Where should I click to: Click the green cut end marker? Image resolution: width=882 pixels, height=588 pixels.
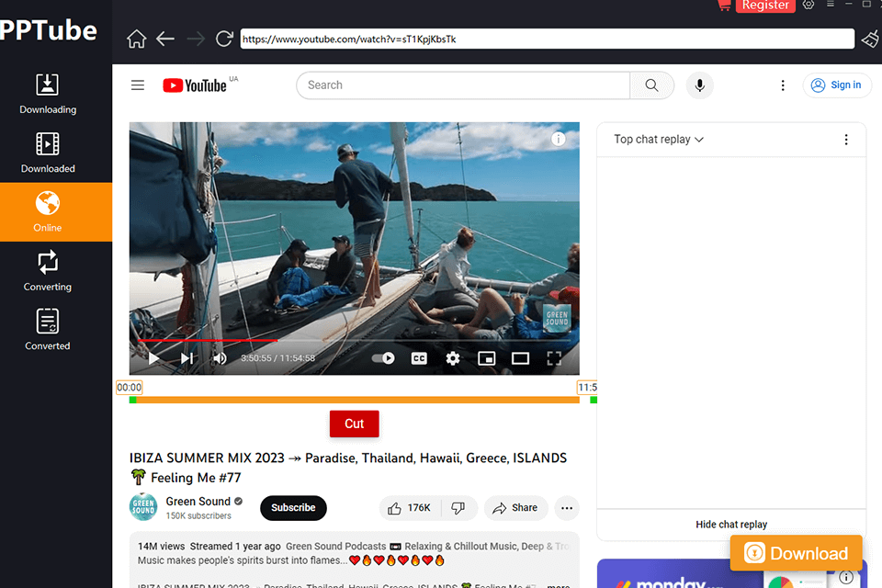click(x=594, y=400)
